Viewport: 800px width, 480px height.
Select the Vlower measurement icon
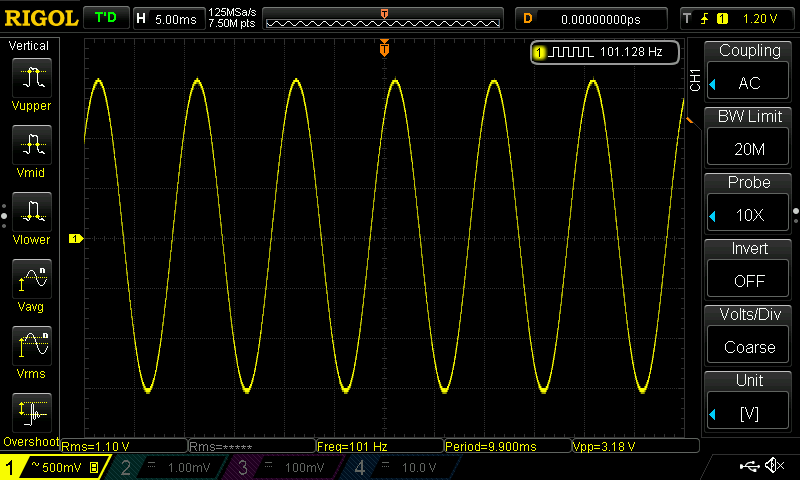coord(32,212)
